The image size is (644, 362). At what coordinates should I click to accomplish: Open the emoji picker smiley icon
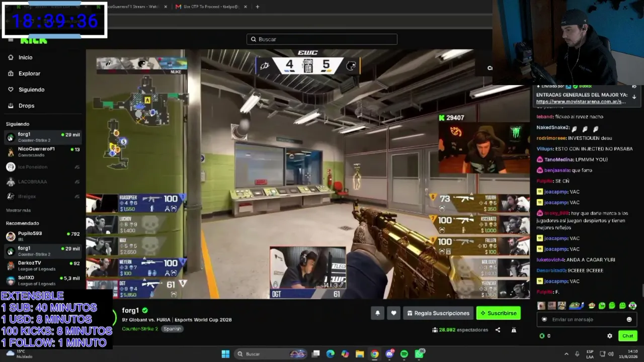click(629, 319)
